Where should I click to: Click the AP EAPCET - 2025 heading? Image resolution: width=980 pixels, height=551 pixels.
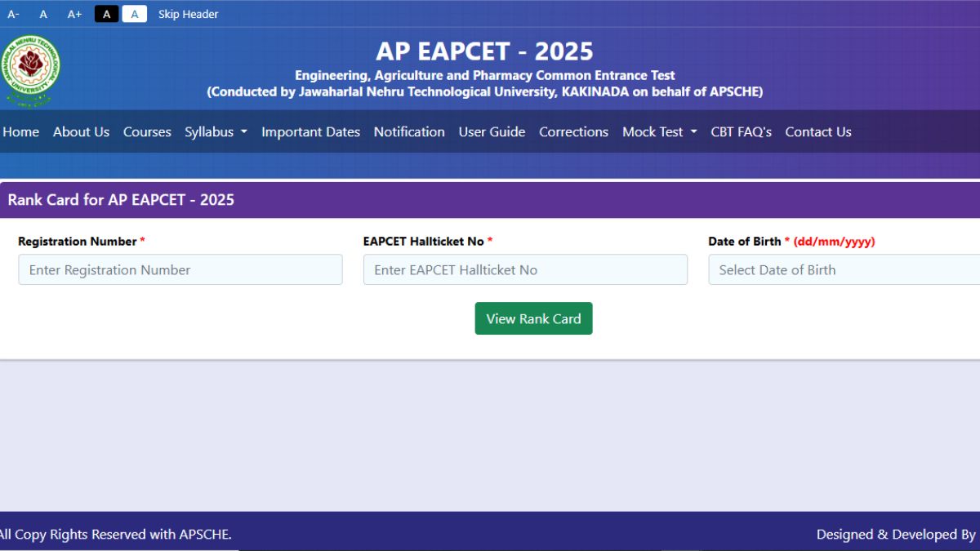coord(484,51)
